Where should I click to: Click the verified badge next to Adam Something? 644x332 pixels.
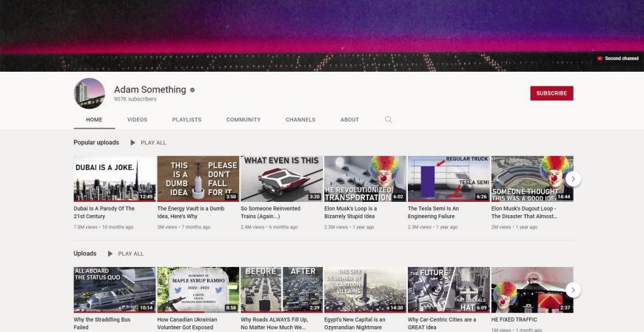coord(192,90)
